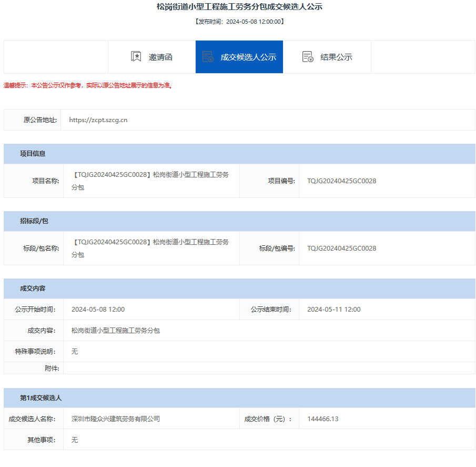Click the 成交价格 amount 144466.13

[x=323, y=419]
